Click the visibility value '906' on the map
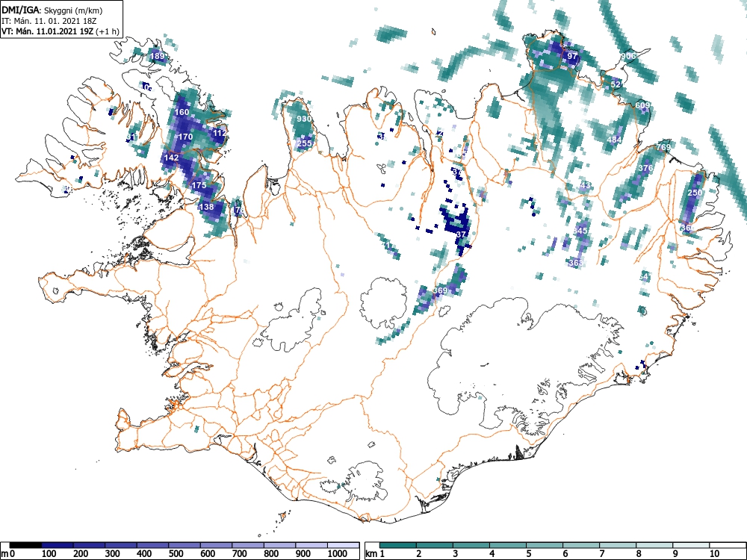Screen dimensions: 747x560 (628, 56)
